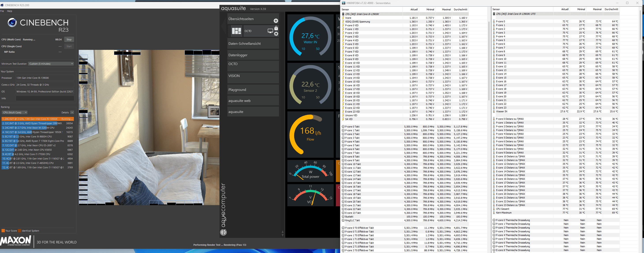Image resolution: width=644 pixels, height=253 pixels.
Task: Click clock icon beside P-core 0 Takt
Action: click(343, 127)
